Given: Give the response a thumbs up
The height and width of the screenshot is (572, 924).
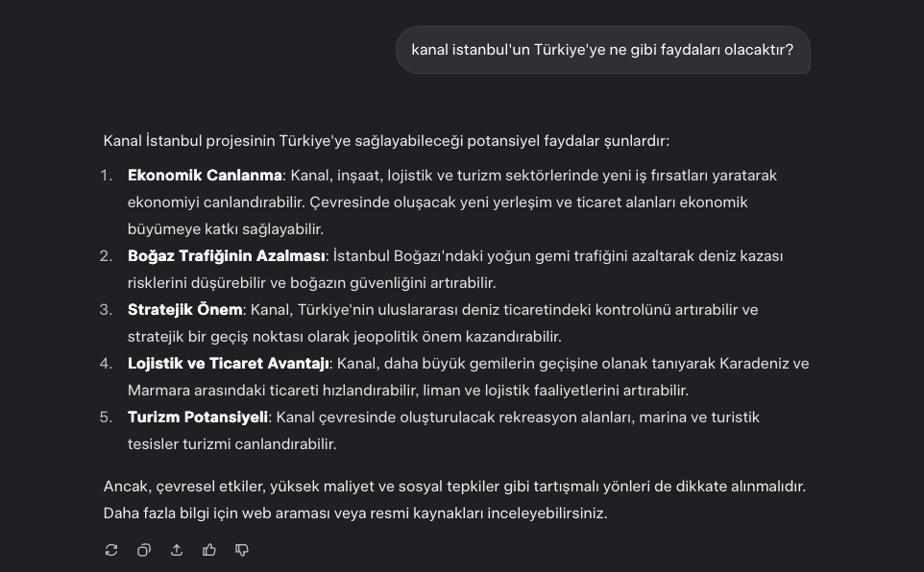Looking at the screenshot, I should click(x=209, y=550).
